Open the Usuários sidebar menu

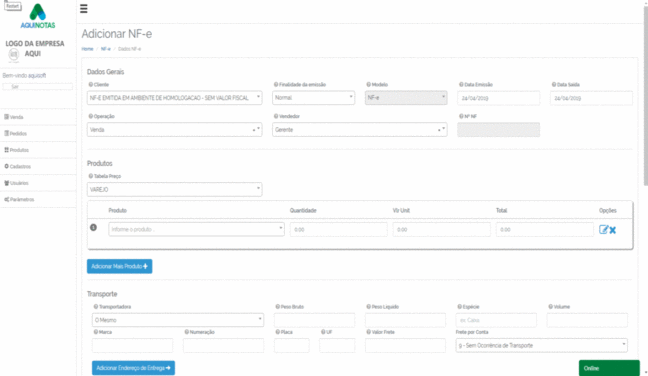(38, 183)
